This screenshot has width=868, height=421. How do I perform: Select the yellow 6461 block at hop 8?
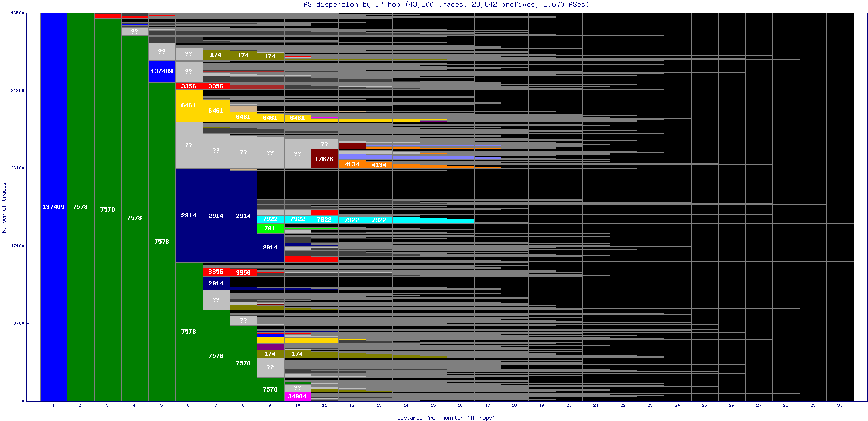[243, 117]
